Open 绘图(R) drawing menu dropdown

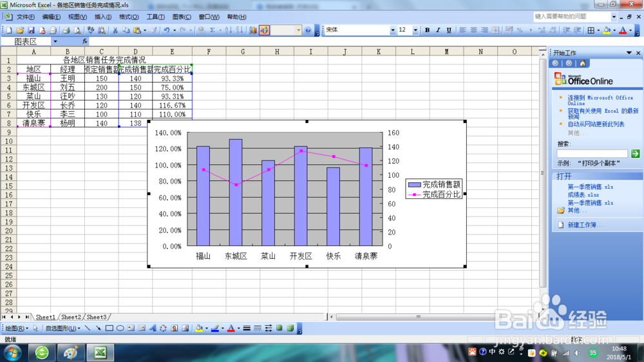(x=17, y=329)
